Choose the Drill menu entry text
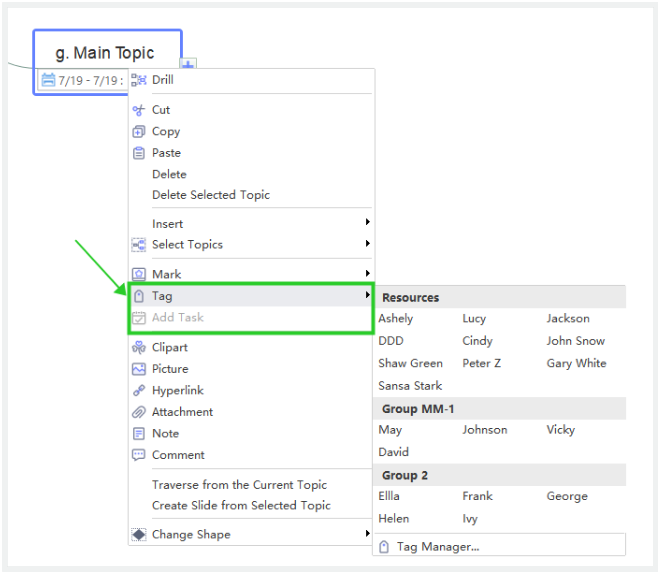 click(163, 80)
